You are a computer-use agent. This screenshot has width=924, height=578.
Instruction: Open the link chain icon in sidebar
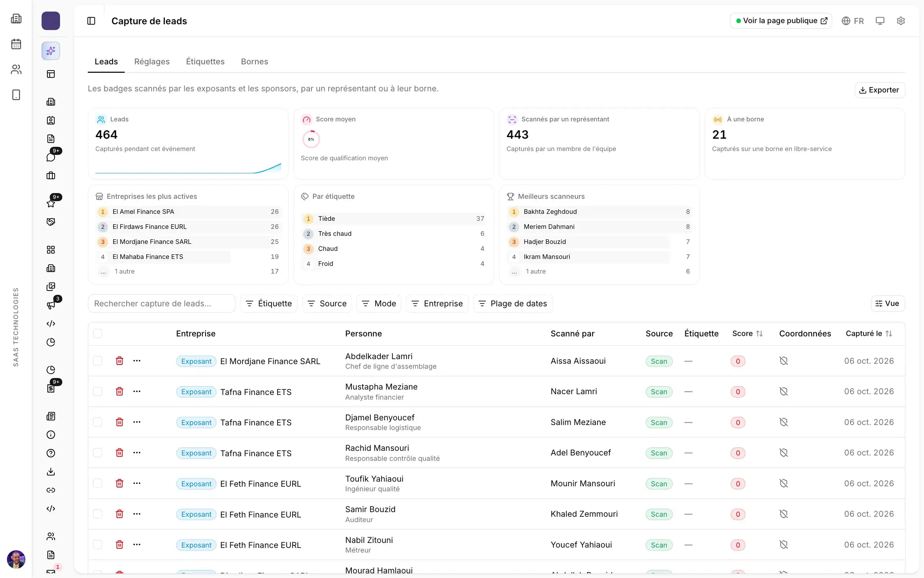(x=51, y=490)
